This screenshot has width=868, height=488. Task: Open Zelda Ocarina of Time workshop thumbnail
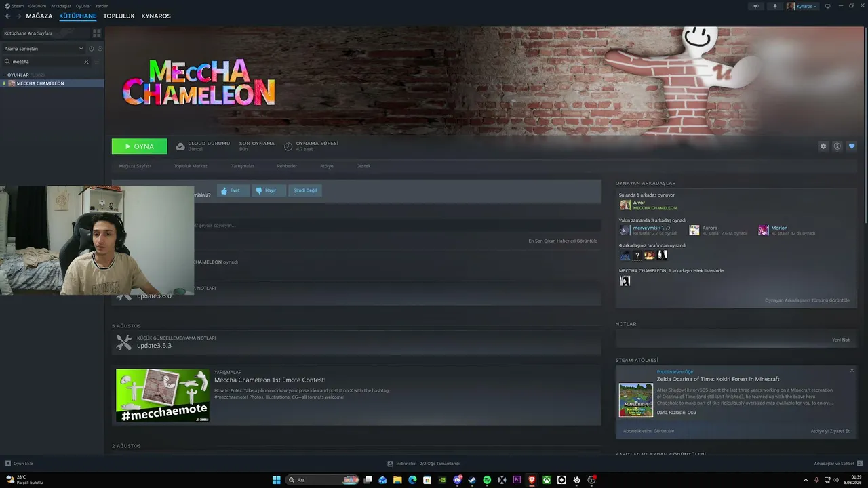[x=636, y=400]
